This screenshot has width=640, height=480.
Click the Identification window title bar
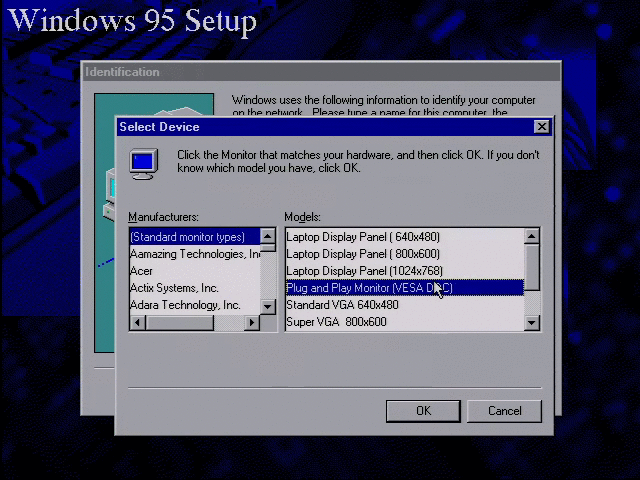[x=321, y=72]
